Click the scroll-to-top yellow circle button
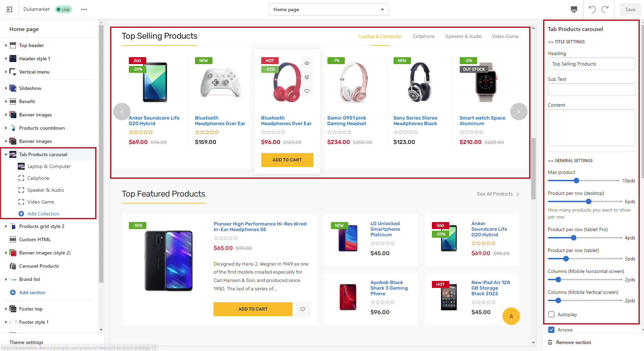Viewport: 644px width, 351px height. (511, 316)
